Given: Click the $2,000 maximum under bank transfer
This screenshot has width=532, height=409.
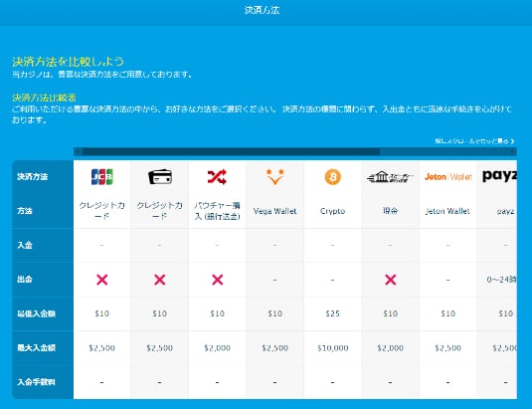Looking at the screenshot, I should pos(391,348).
